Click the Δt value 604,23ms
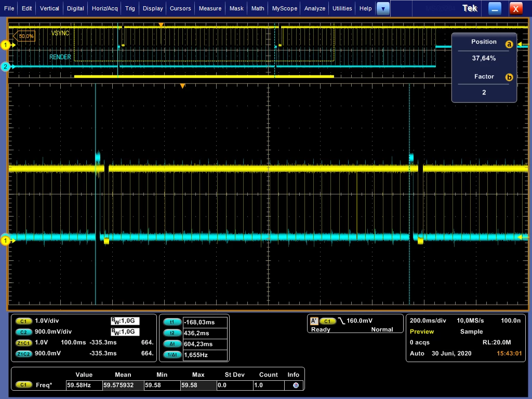532x399 pixels. coord(205,344)
